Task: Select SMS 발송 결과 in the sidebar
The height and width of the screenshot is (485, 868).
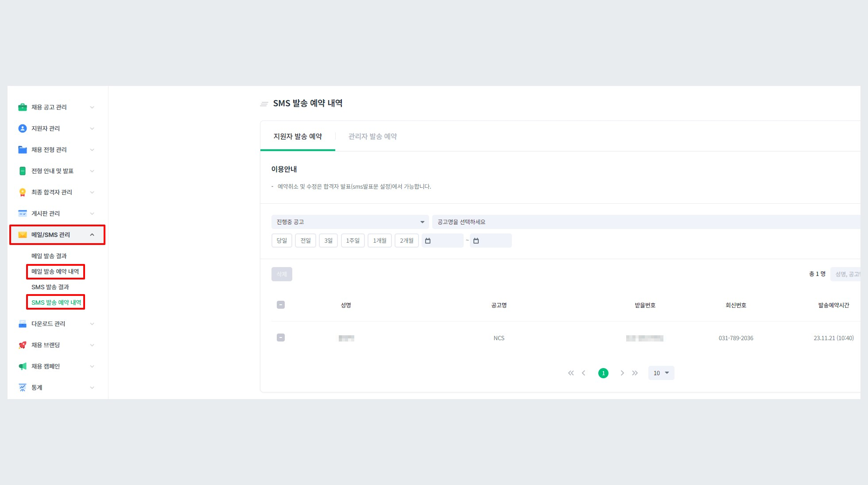Action: pyautogui.click(x=50, y=287)
